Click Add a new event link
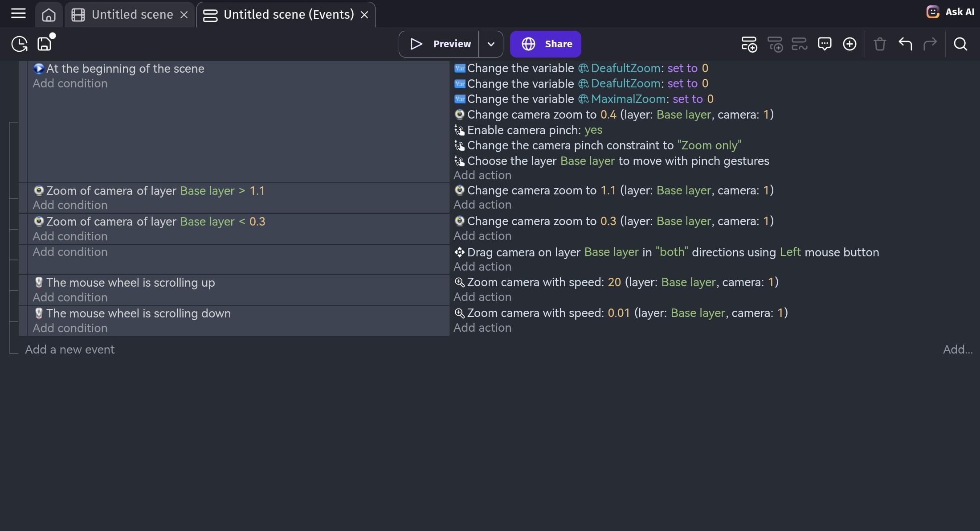The height and width of the screenshot is (531, 980). pos(70,349)
